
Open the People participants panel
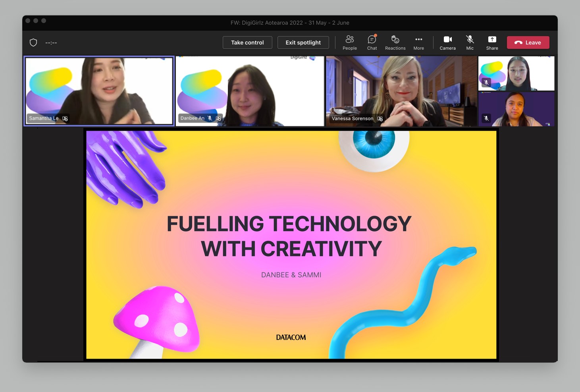coord(349,42)
